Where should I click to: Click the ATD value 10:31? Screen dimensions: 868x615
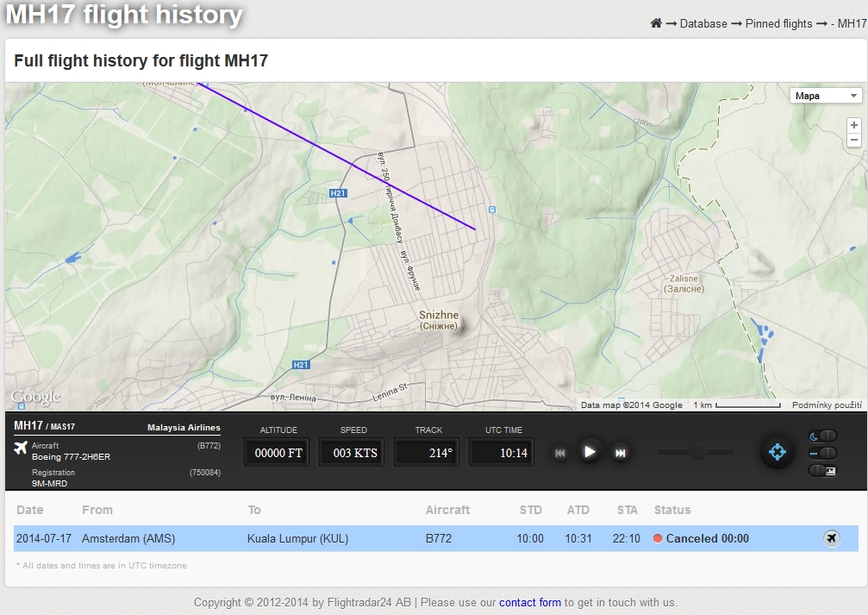[x=578, y=538]
